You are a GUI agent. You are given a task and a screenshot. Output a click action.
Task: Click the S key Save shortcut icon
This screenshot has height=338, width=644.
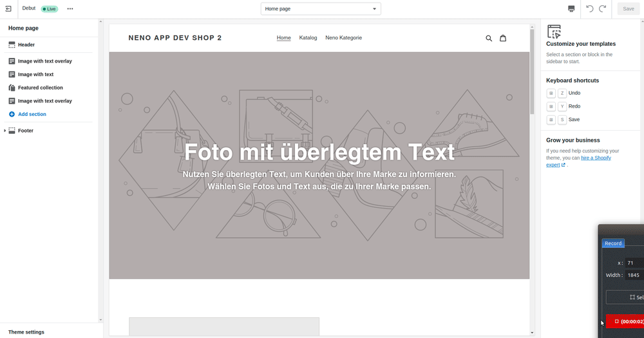(x=562, y=120)
